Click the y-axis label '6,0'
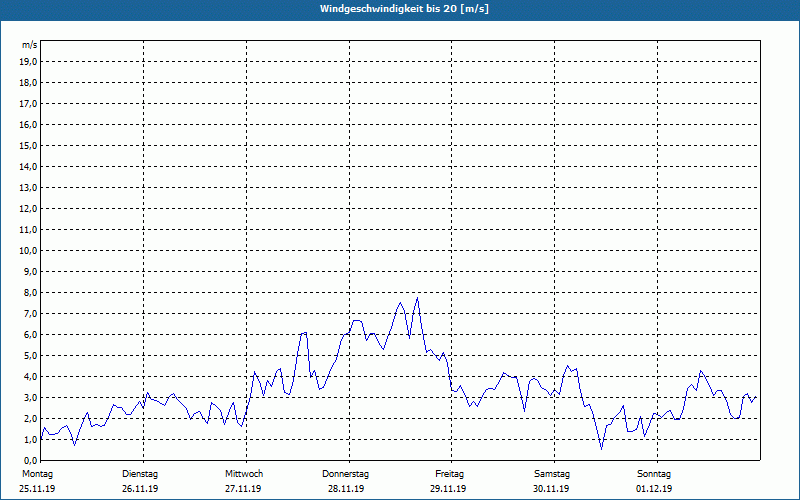Screen dimensions: 800x500 (x=30, y=335)
